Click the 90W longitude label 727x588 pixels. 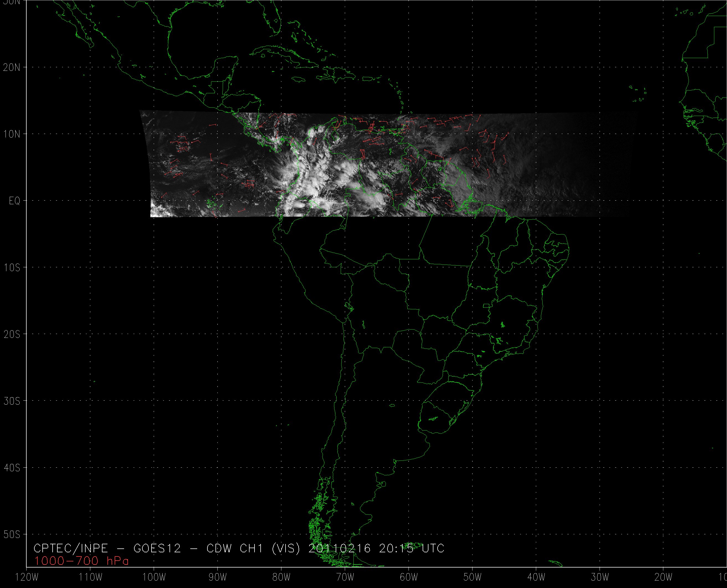pos(218,577)
